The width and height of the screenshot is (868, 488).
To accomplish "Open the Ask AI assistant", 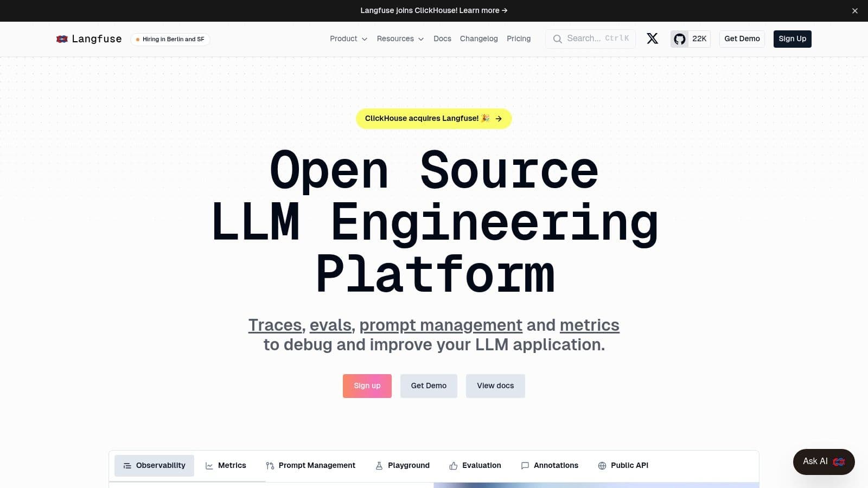I will tap(823, 461).
